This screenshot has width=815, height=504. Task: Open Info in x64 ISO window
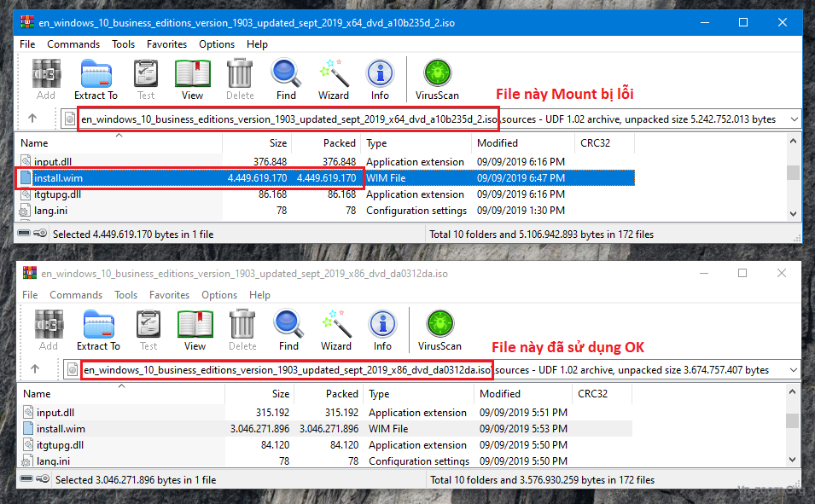tap(380, 79)
